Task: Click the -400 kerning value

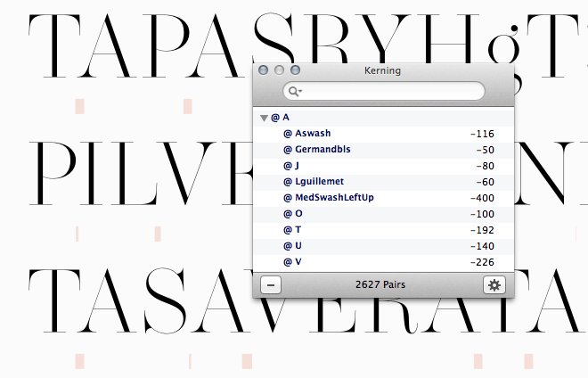Action: (482, 198)
